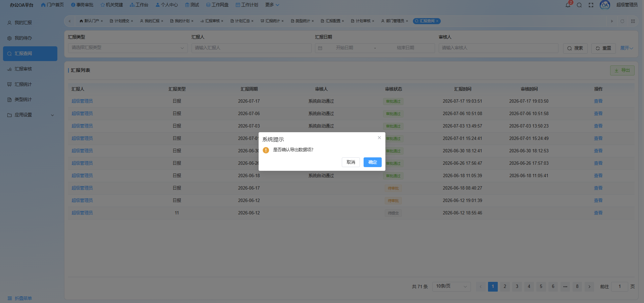Open the OA avatar icon

click(605, 5)
